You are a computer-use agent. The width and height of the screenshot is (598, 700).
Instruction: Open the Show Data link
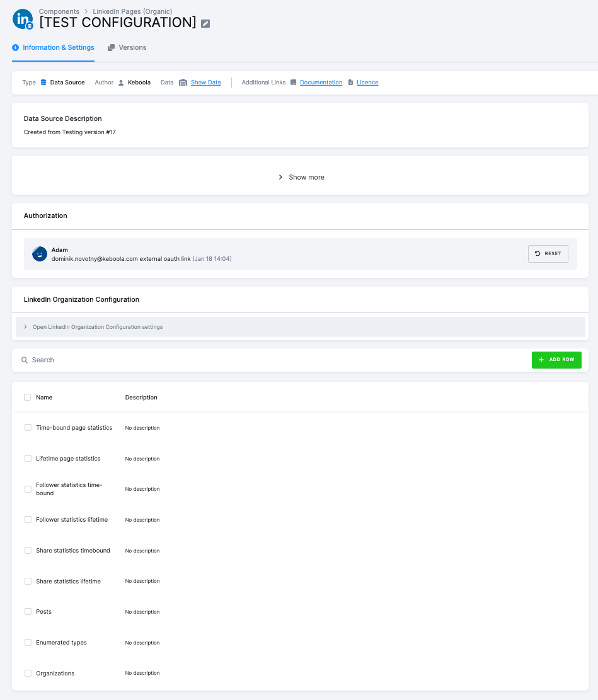pyautogui.click(x=205, y=83)
